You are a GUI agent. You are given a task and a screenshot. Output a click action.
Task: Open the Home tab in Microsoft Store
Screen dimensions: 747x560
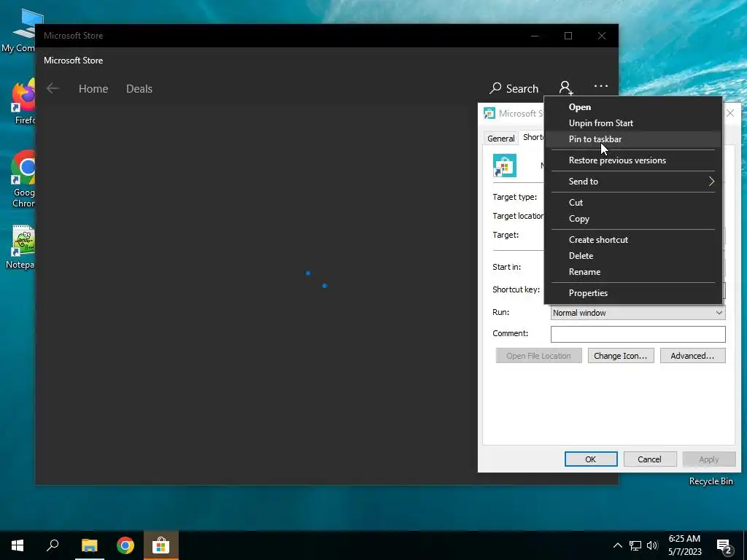(x=93, y=88)
